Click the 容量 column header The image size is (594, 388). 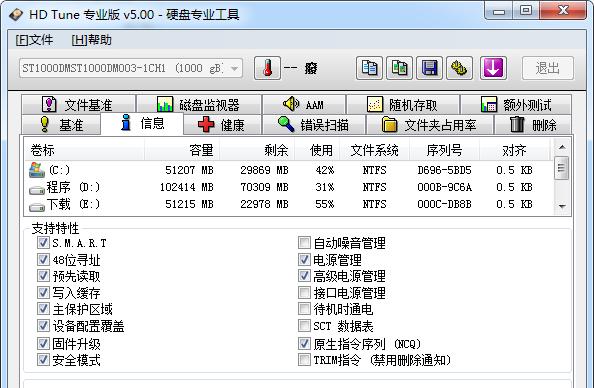pyautogui.click(x=182, y=150)
